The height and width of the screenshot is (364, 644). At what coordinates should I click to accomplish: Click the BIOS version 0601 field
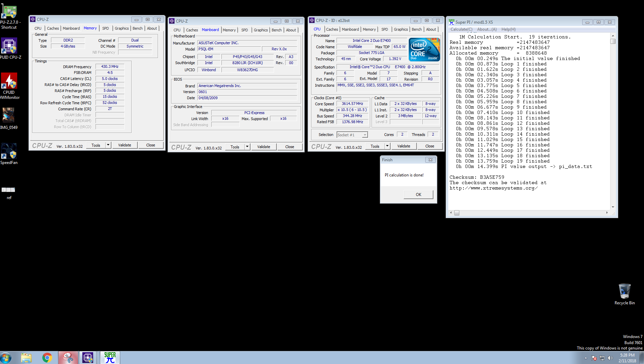click(247, 92)
